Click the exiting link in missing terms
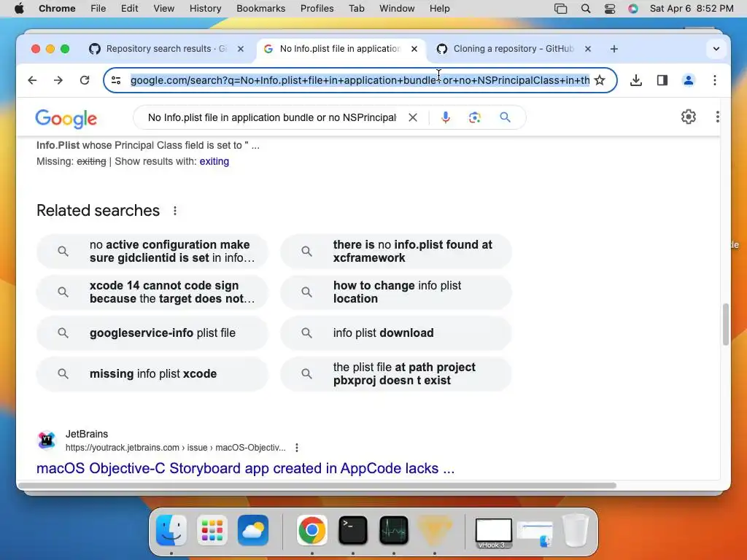The width and height of the screenshot is (747, 560). [x=214, y=161]
